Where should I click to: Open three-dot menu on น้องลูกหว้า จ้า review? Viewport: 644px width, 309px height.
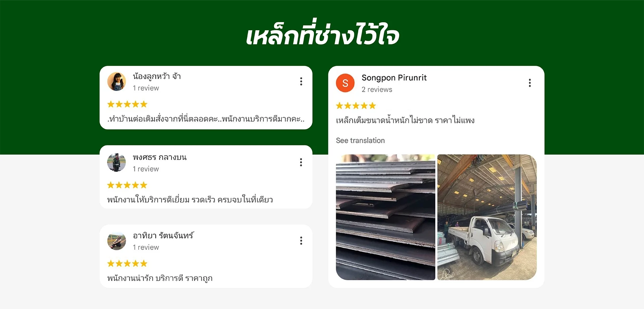click(301, 82)
